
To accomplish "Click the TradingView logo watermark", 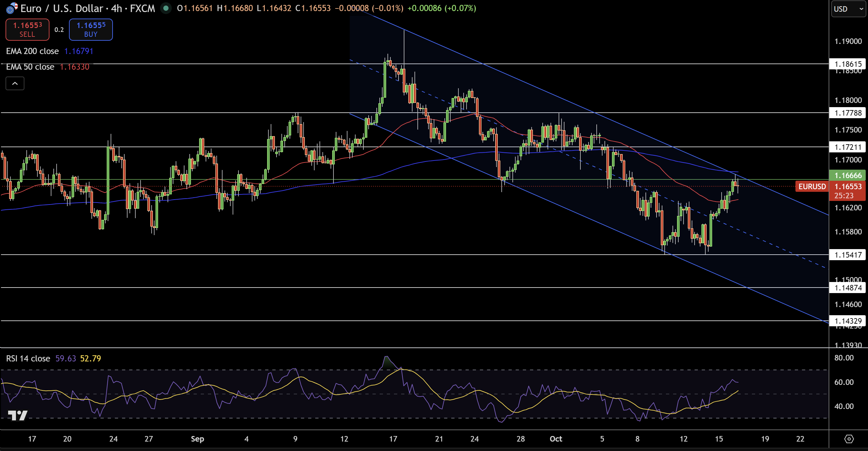I will (x=18, y=415).
